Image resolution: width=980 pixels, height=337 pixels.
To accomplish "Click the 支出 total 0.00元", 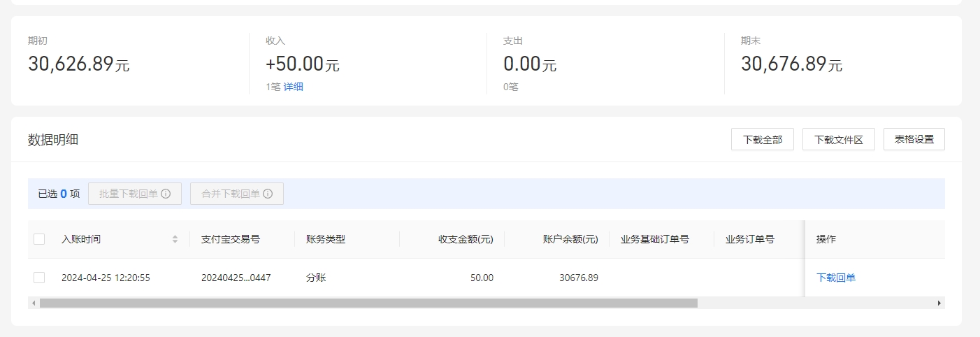I will 530,64.
